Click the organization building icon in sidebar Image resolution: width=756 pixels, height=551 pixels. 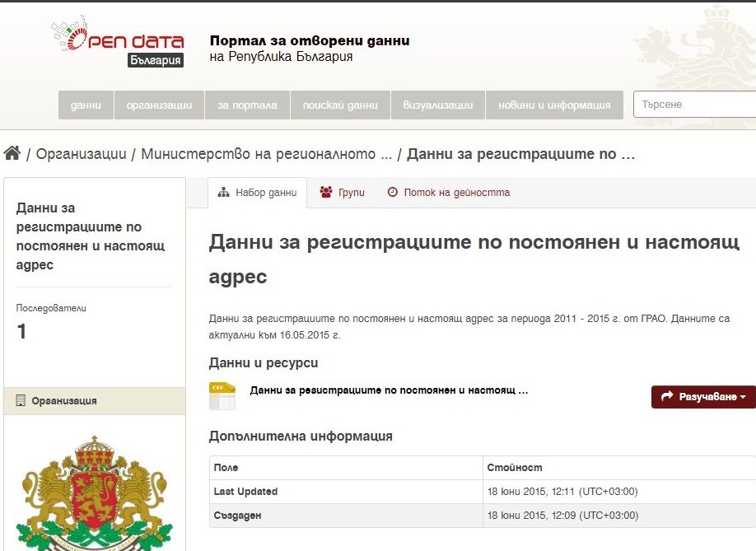21,400
